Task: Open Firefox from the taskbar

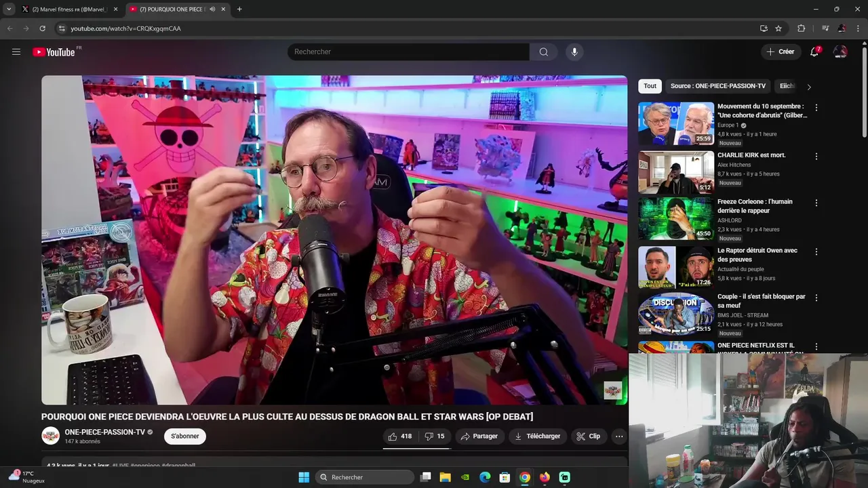Action: click(545, 477)
